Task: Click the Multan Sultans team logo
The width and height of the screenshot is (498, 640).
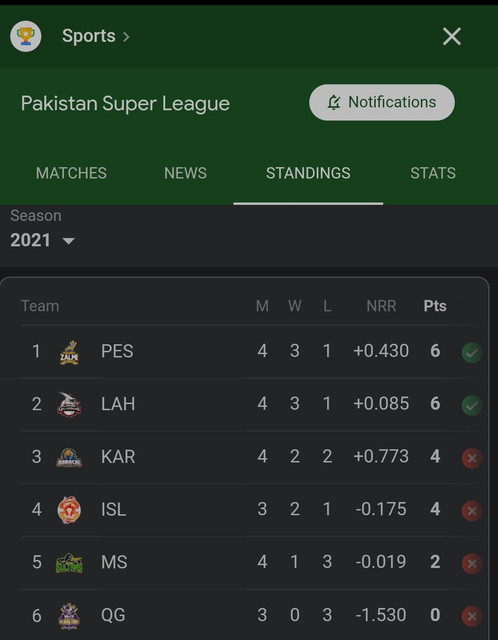Action: point(69,563)
